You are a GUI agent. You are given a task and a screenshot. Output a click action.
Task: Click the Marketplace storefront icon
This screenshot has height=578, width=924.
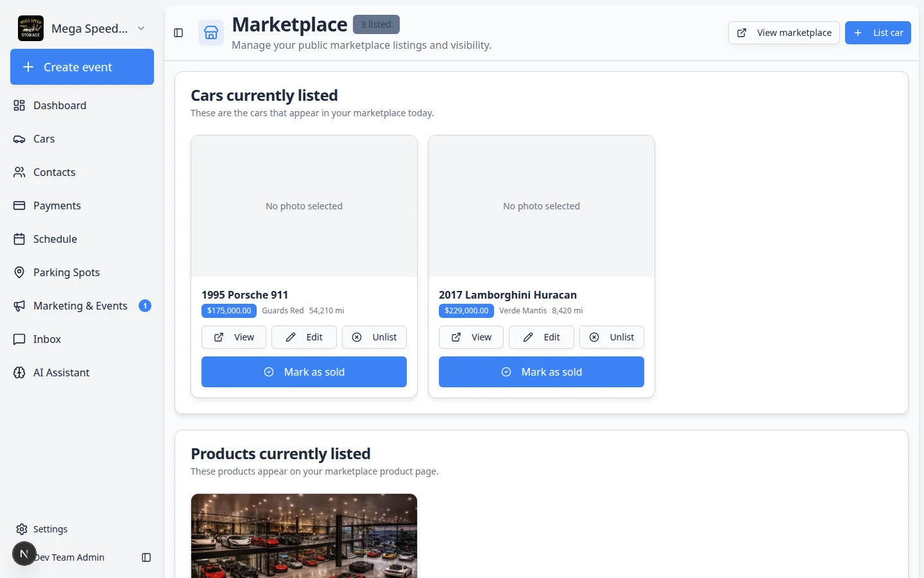(x=211, y=33)
